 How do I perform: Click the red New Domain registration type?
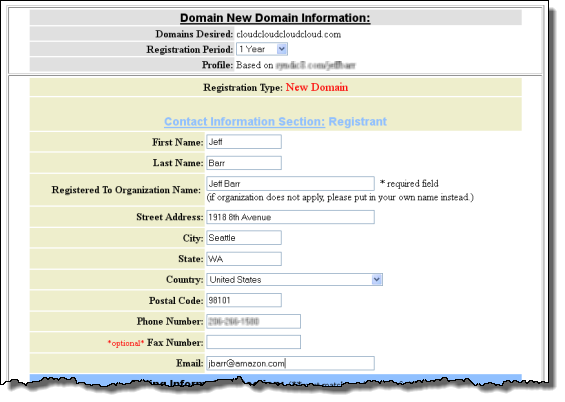[x=317, y=88]
